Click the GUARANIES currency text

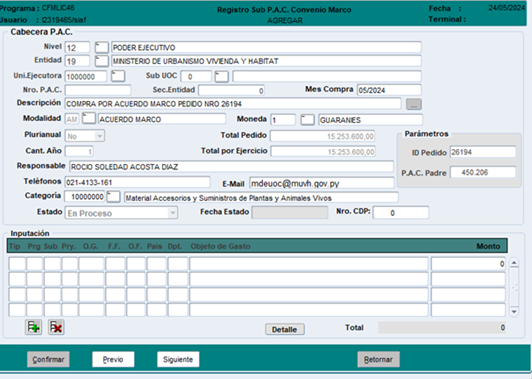[340, 120]
